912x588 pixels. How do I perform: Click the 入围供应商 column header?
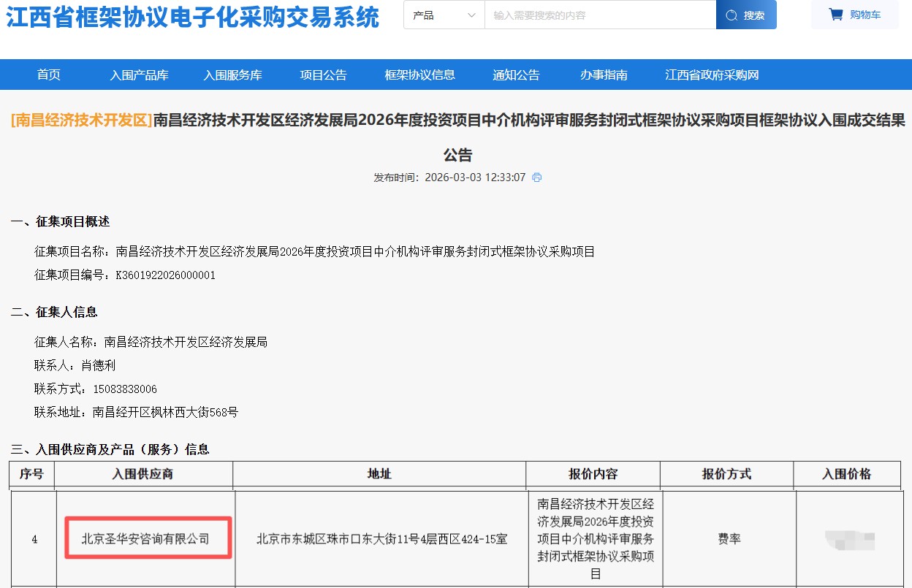[x=142, y=474]
